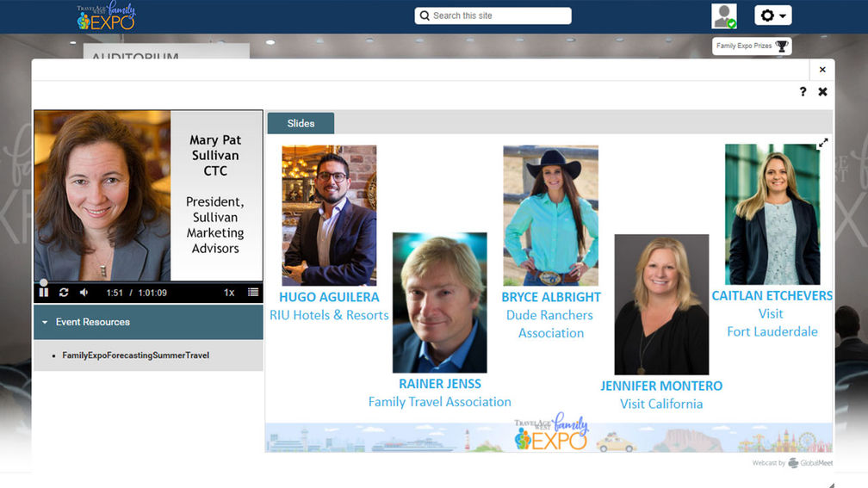Screen dimensions: 868x488
Task: Open Family Expo Prizes button
Action: 752,46
